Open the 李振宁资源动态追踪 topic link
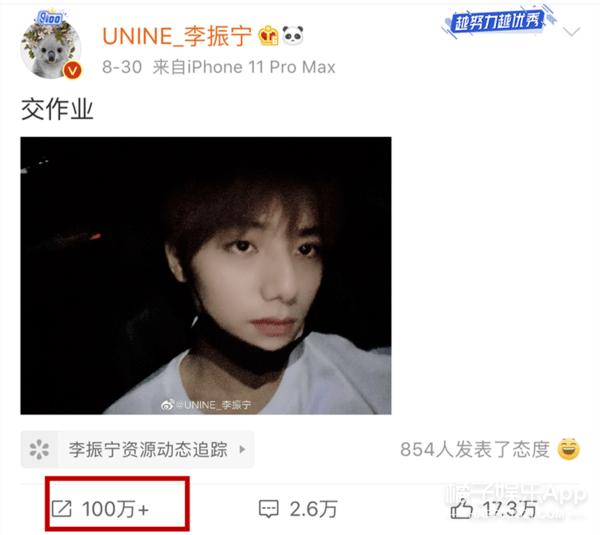The image size is (600, 535). (x=148, y=449)
